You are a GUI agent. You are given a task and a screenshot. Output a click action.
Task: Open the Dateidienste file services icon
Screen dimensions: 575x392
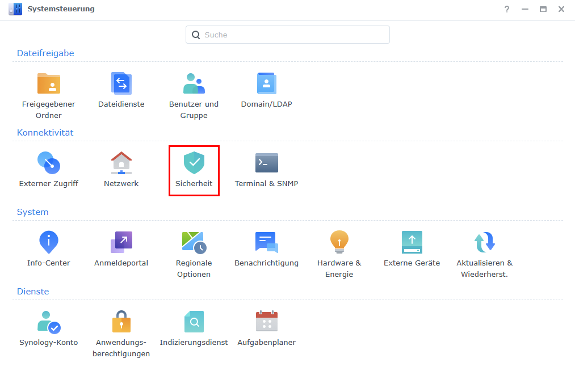pos(121,84)
